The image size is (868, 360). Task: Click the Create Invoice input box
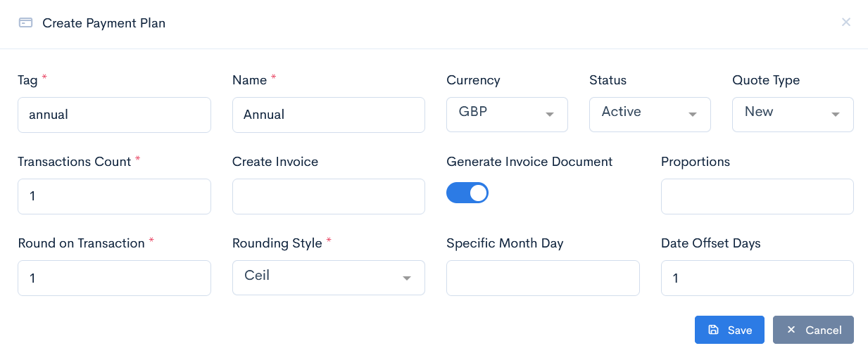pos(328,196)
